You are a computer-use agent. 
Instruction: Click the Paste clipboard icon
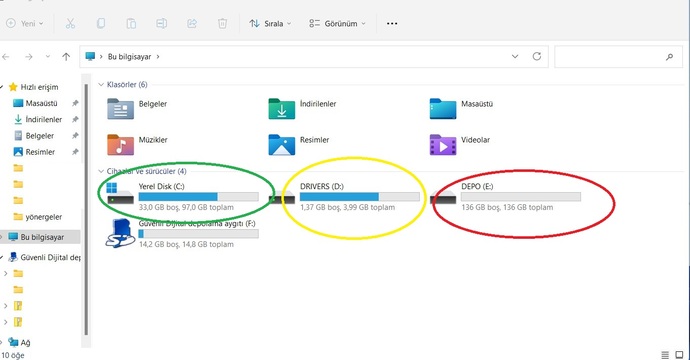(131, 24)
